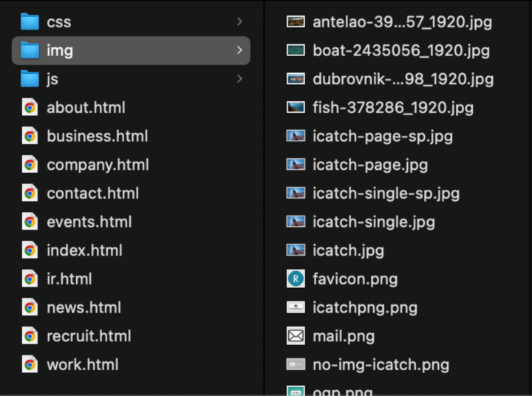Expand the js folder chevron

coord(239,79)
